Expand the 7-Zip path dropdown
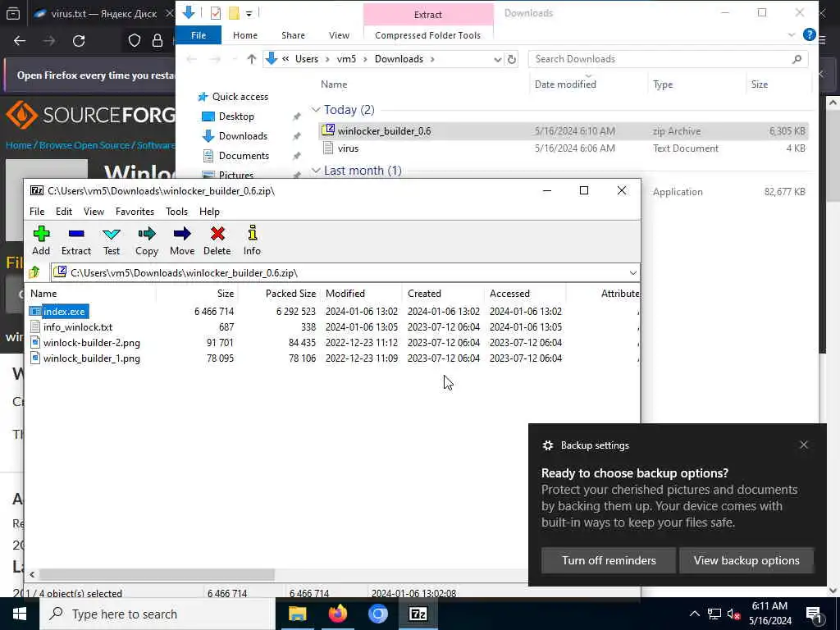Image resolution: width=840 pixels, height=630 pixels. tap(632, 273)
